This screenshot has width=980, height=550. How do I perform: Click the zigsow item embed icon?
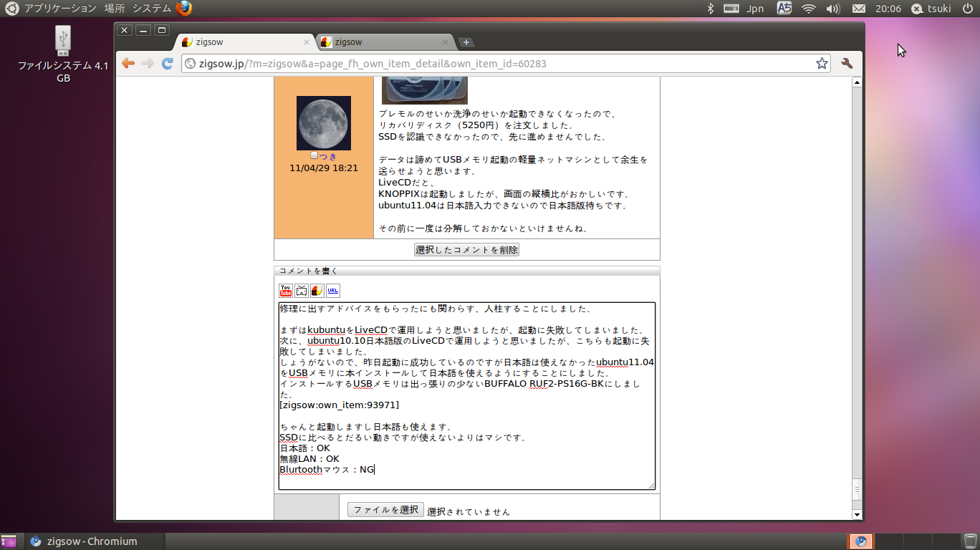click(317, 290)
